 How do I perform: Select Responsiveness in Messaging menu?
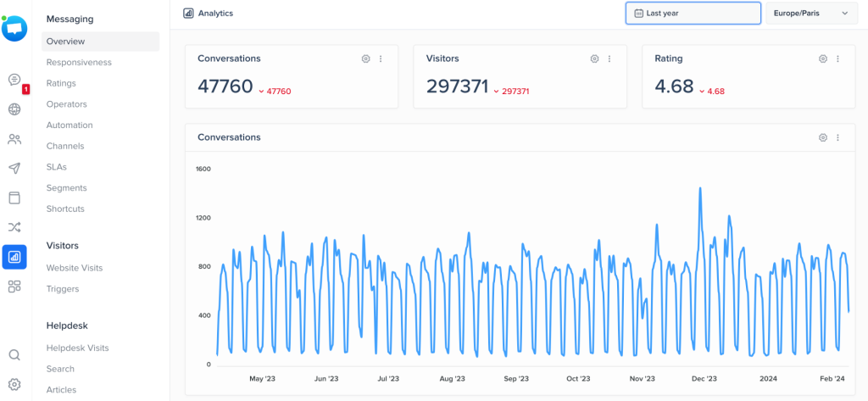pos(79,63)
